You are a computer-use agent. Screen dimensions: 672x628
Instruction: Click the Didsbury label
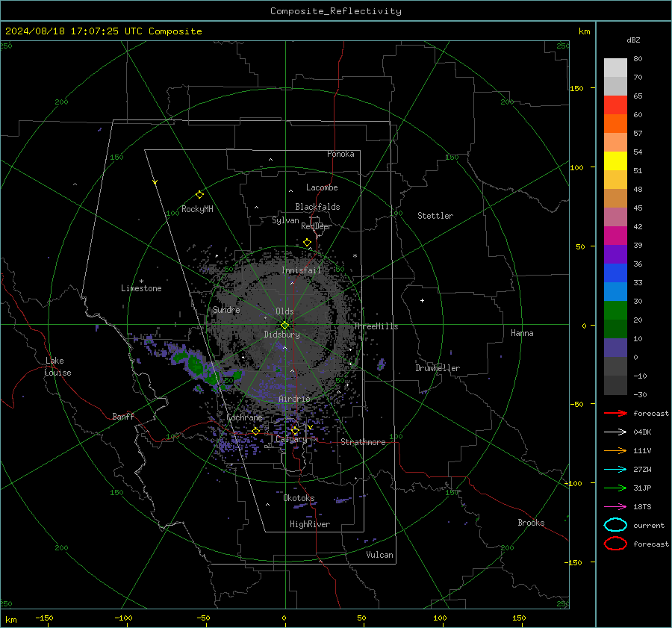(281, 335)
